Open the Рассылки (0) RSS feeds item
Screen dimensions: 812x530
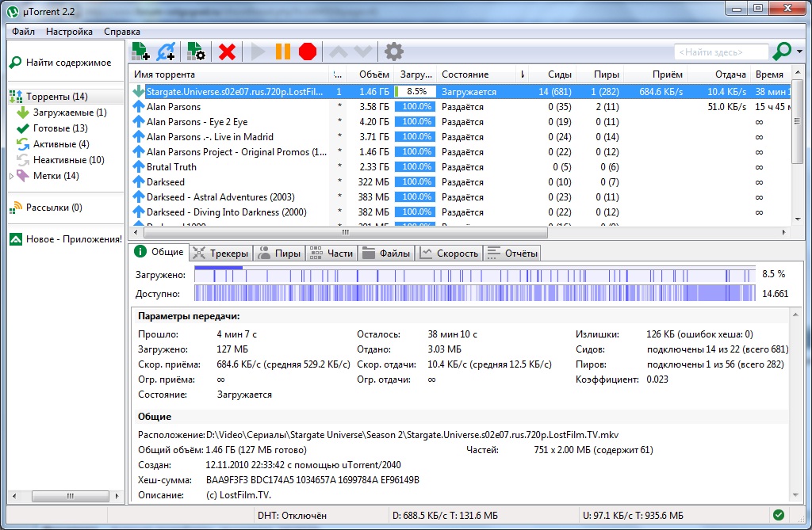tap(53, 208)
